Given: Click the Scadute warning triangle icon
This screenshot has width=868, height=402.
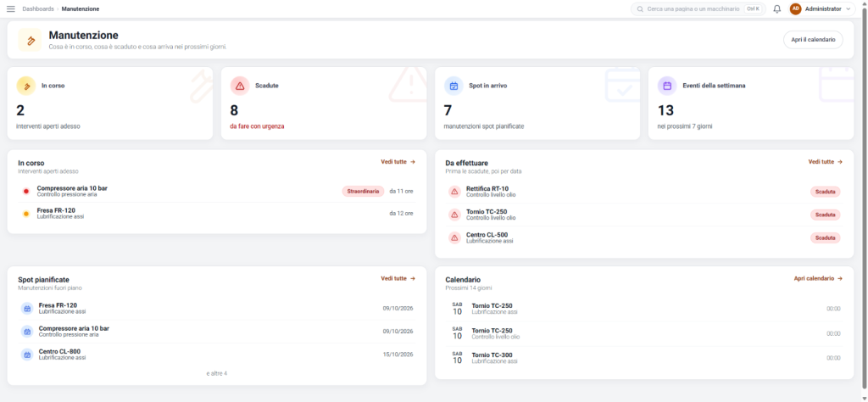Looking at the screenshot, I should [x=240, y=86].
